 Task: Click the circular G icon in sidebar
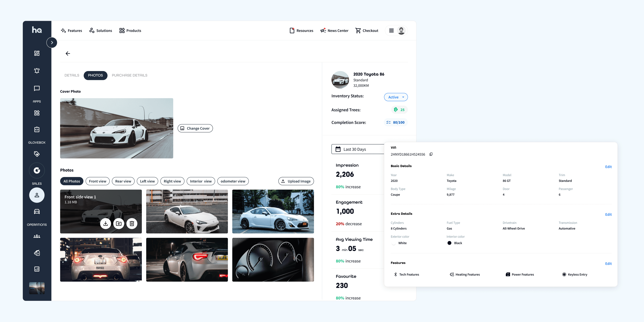[37, 171]
